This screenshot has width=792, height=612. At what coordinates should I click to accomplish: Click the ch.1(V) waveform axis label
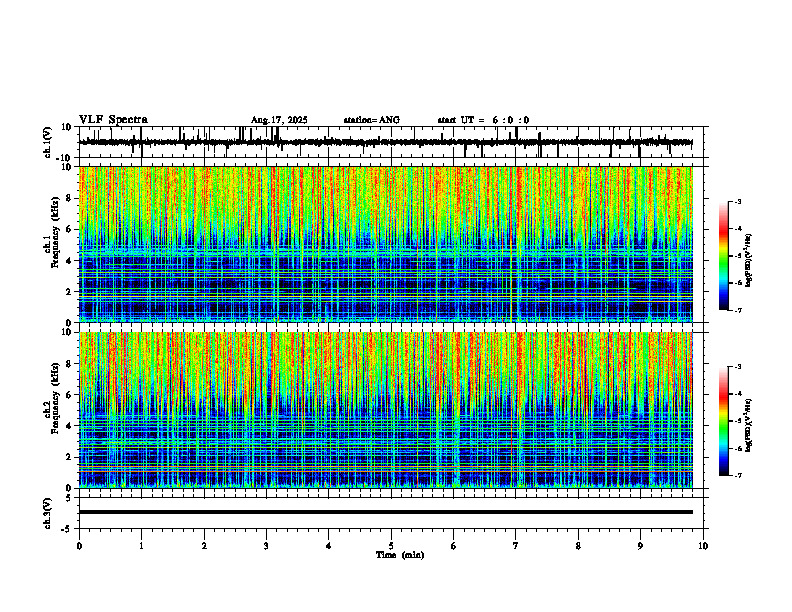(47, 142)
